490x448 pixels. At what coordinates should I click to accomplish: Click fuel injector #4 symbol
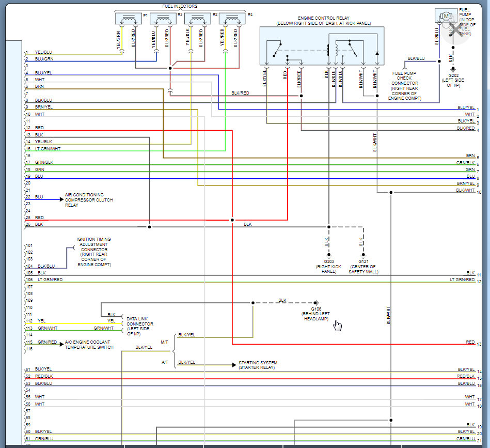(x=232, y=19)
